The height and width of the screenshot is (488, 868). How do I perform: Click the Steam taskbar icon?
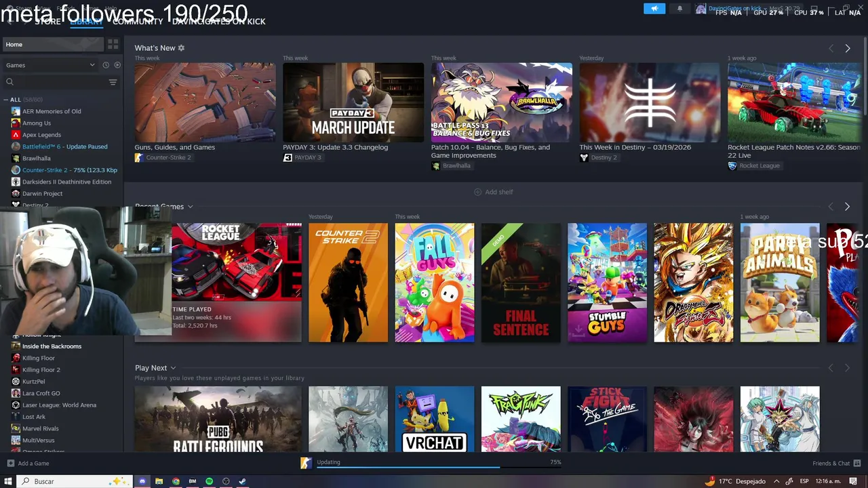click(243, 481)
